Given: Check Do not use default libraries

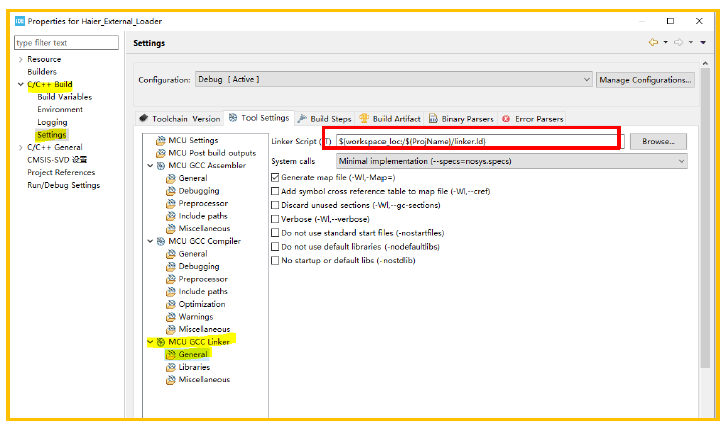Looking at the screenshot, I should (x=275, y=247).
